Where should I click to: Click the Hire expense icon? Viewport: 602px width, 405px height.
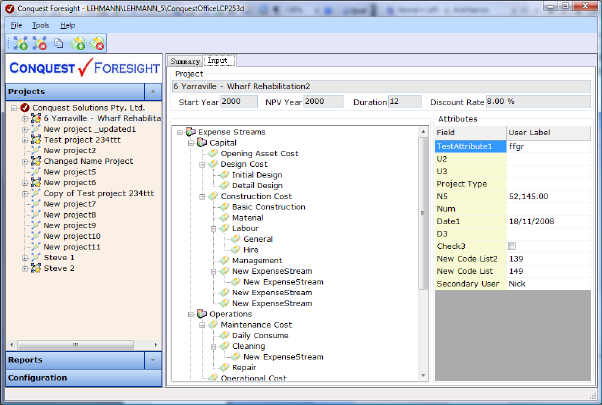236,250
